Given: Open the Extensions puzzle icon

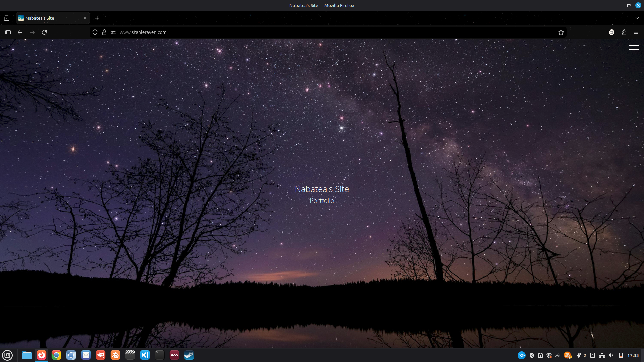Looking at the screenshot, I should [624, 32].
